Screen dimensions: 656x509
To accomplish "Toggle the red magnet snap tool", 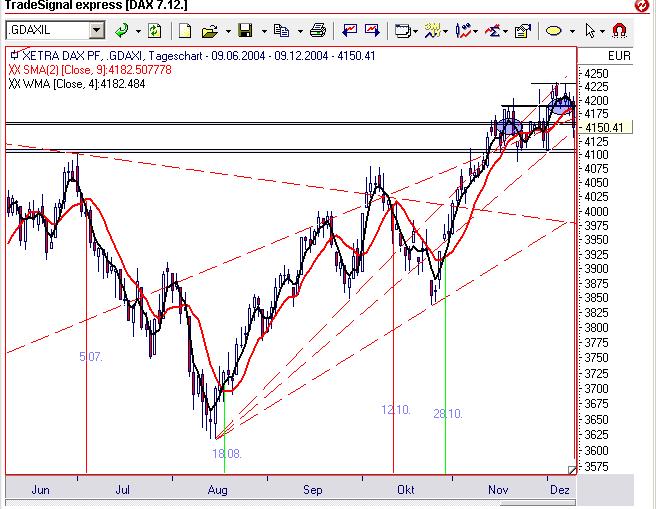I will coord(619,31).
